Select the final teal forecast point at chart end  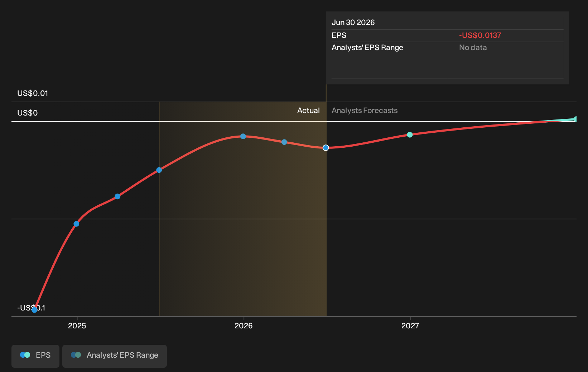coord(575,119)
